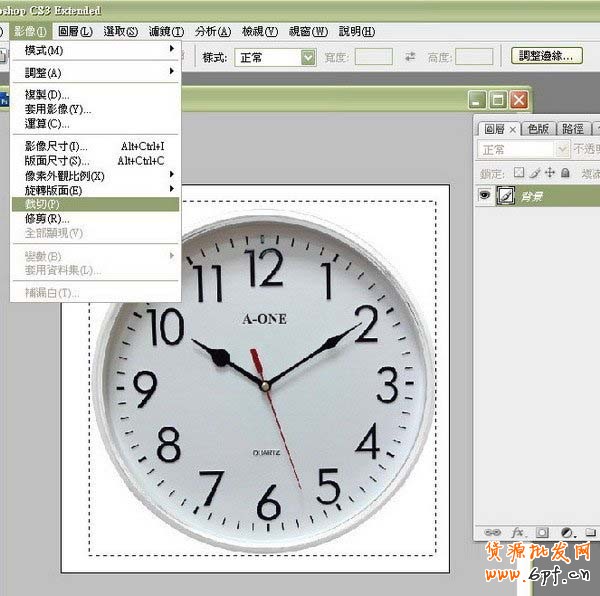Open the 圖層(L) menu

point(75,31)
